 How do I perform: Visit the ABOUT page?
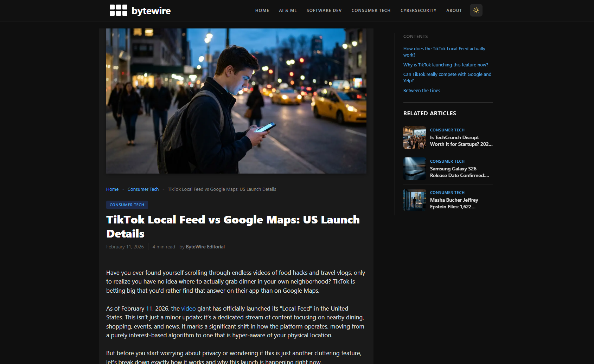[x=454, y=11]
